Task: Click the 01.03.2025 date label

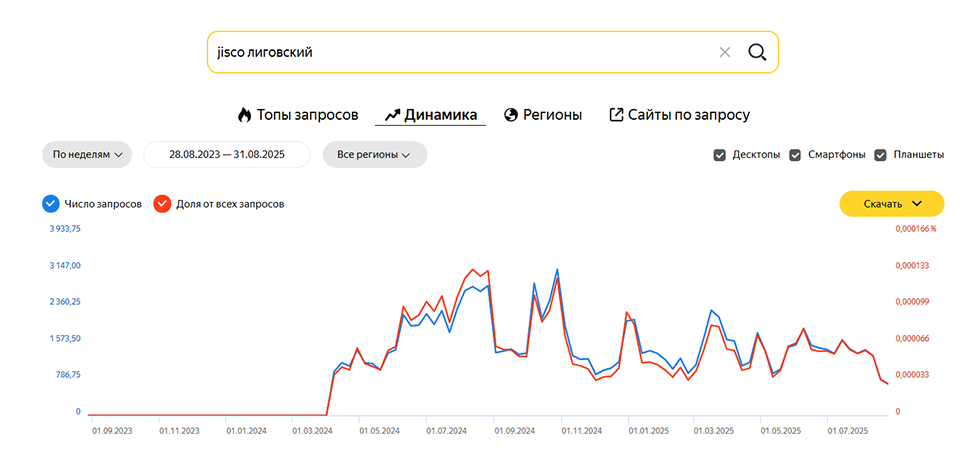Action: (713, 431)
